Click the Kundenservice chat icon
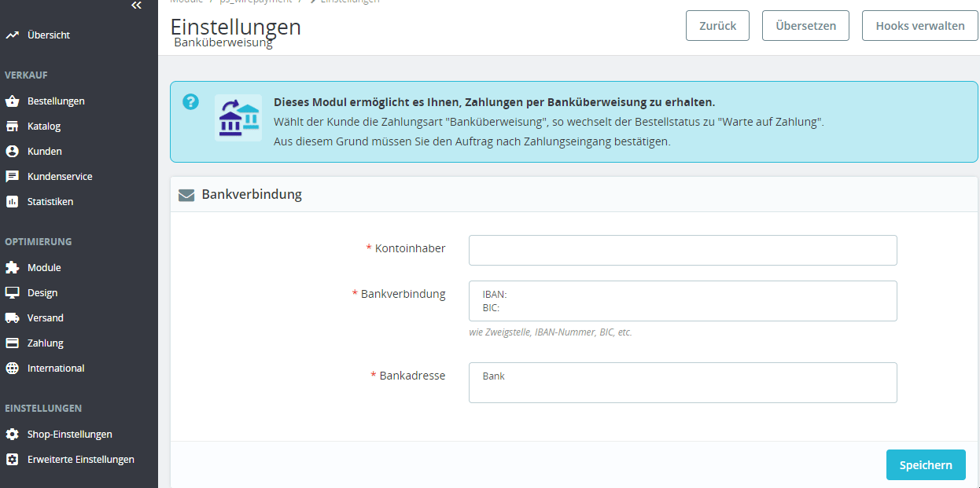The image size is (980, 488). coord(12,177)
